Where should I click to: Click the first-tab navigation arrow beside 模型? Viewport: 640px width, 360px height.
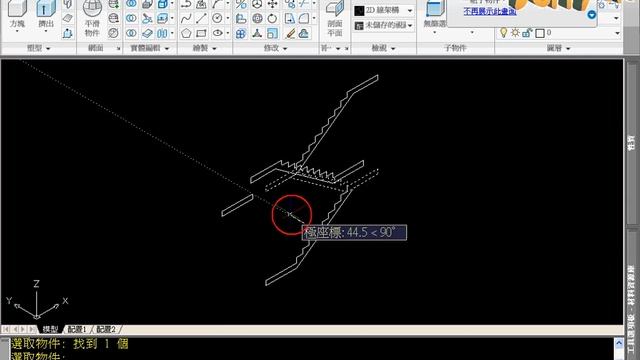pos(6,329)
